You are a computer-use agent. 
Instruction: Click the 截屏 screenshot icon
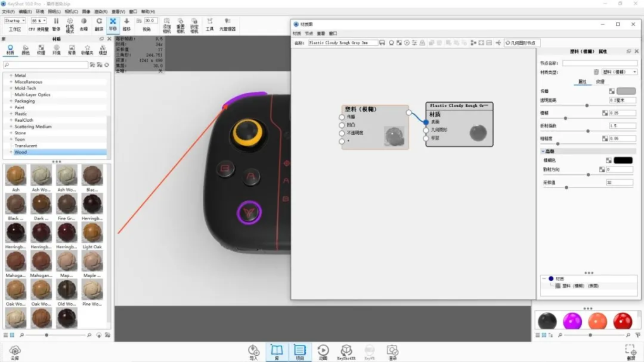click(631, 352)
